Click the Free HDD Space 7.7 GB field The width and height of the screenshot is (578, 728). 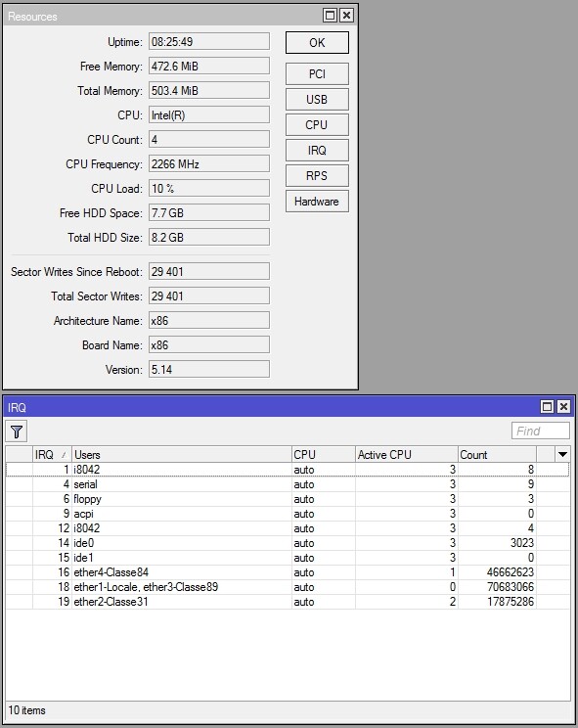[x=208, y=212]
